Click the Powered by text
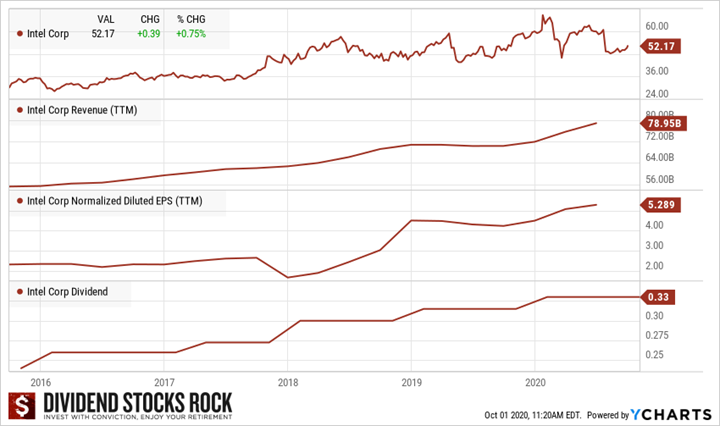720x426 pixels. pyautogui.click(x=608, y=415)
